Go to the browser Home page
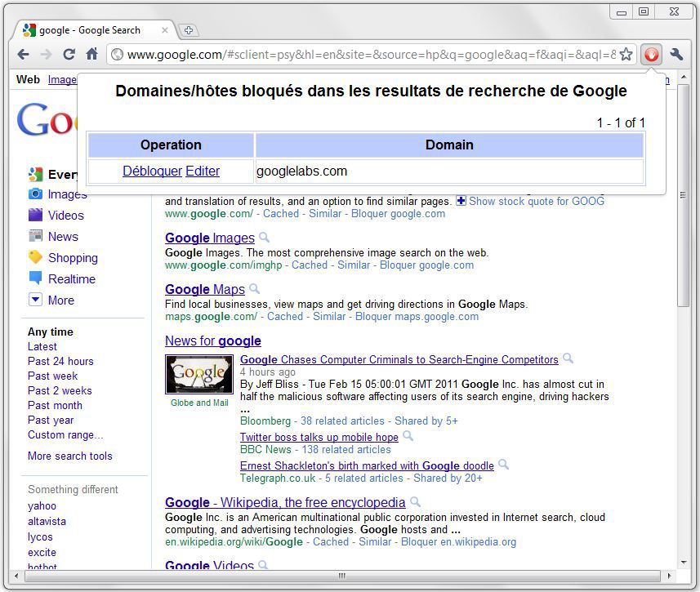 [92, 54]
